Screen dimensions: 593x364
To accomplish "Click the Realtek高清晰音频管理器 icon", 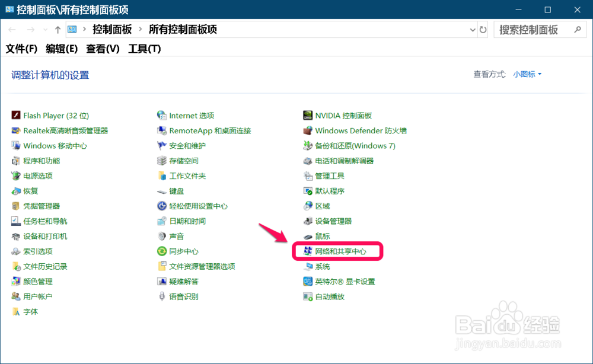I will (x=16, y=130).
